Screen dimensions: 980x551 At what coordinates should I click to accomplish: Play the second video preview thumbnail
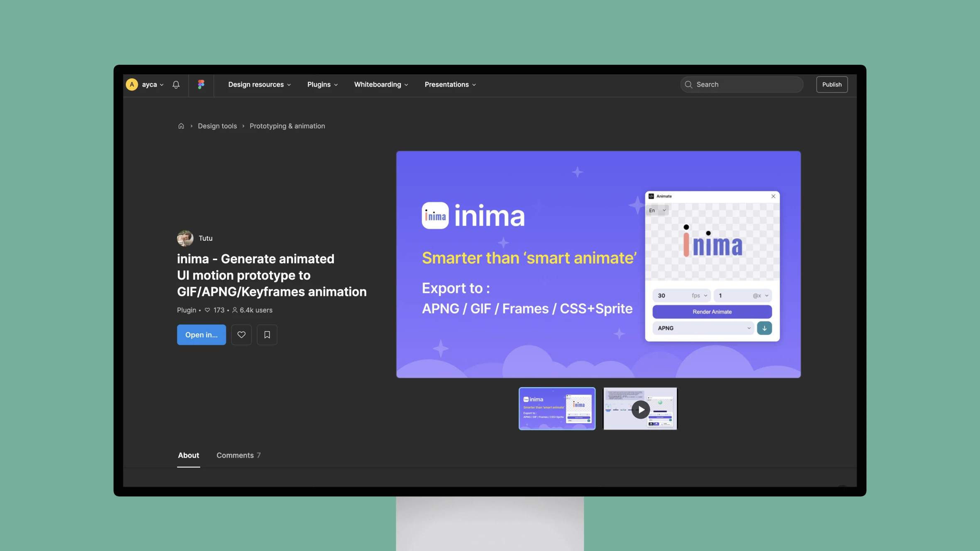coord(639,408)
